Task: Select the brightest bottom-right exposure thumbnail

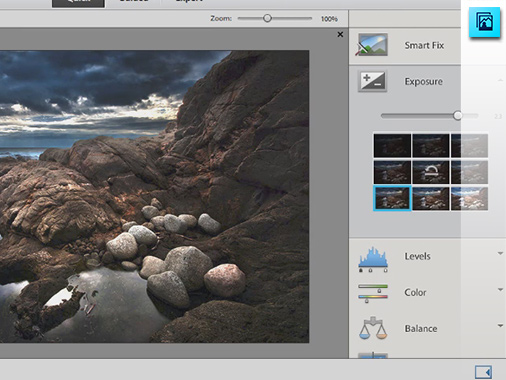Action: pos(469,198)
